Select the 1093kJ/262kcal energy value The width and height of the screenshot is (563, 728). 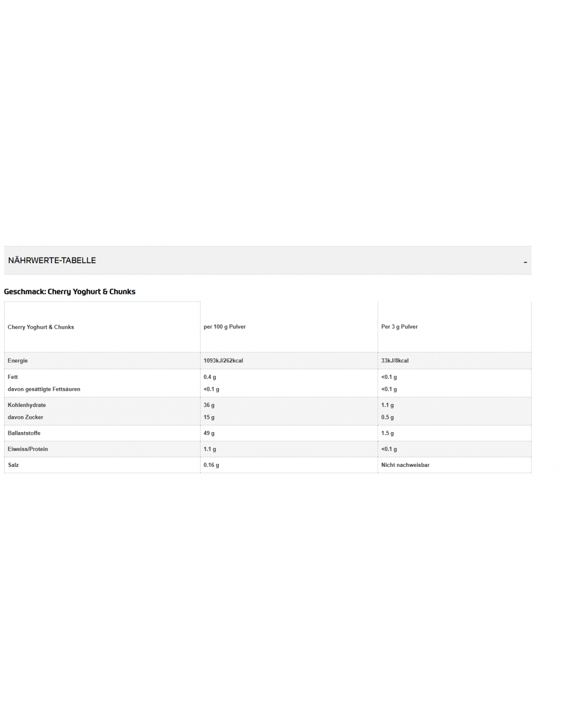tap(223, 361)
